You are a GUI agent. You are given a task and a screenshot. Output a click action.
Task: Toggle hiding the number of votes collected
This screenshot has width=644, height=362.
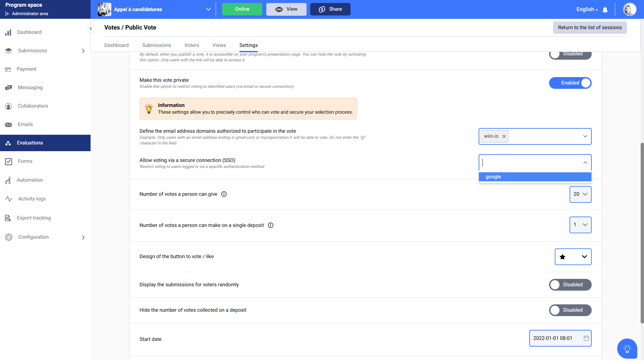tap(570, 310)
